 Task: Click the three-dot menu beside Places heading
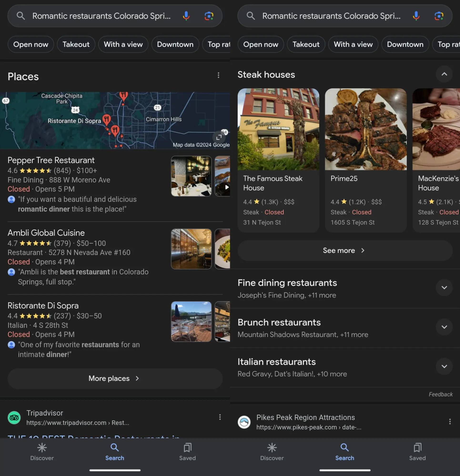point(218,75)
